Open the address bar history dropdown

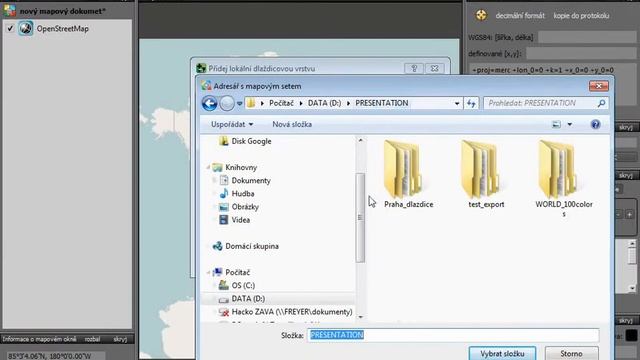(x=457, y=103)
